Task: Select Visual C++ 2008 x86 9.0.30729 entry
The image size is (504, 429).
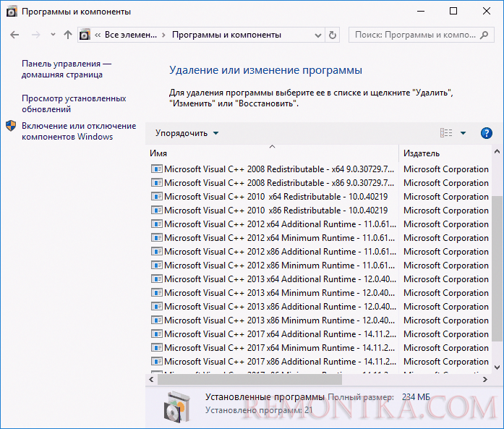Action: point(320,183)
